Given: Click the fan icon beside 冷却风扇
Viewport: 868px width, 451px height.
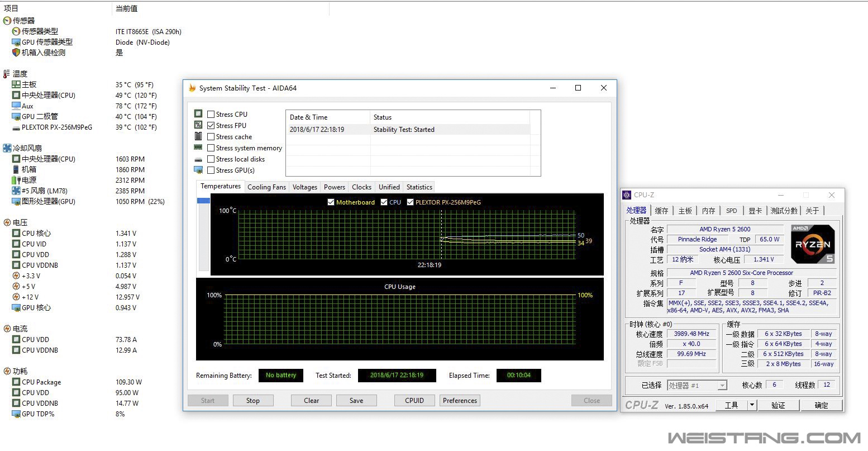Looking at the screenshot, I should [7, 148].
